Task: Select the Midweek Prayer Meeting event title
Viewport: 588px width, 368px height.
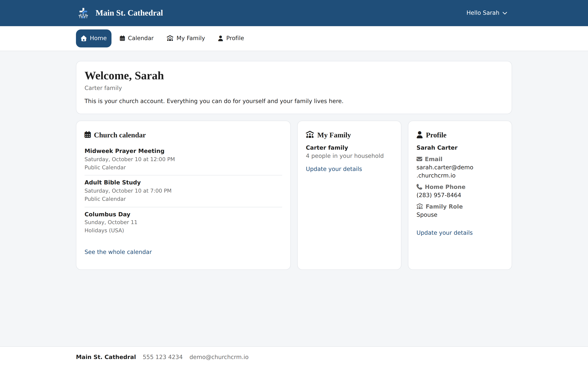Action: click(x=124, y=151)
